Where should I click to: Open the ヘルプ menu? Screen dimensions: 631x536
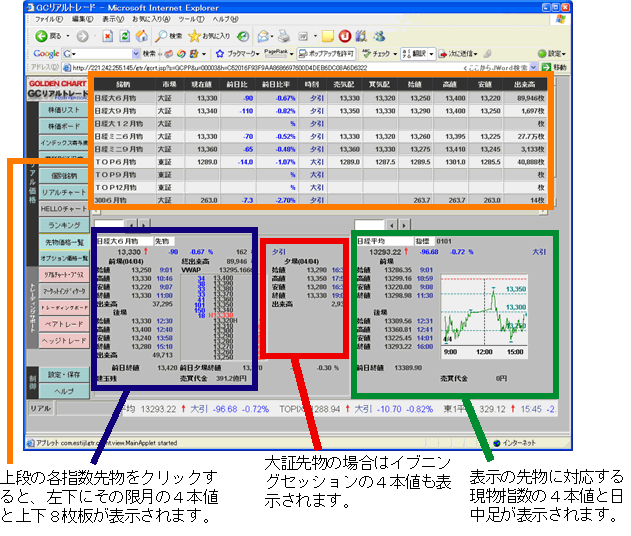(225, 19)
